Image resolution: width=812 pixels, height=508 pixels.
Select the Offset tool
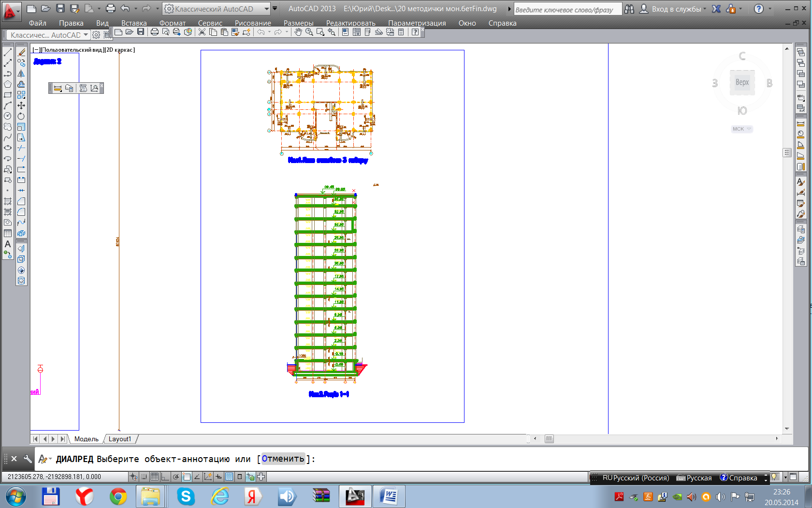click(21, 84)
